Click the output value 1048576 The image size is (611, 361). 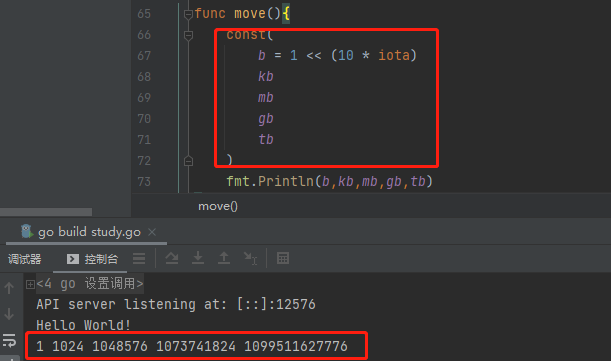point(120,346)
